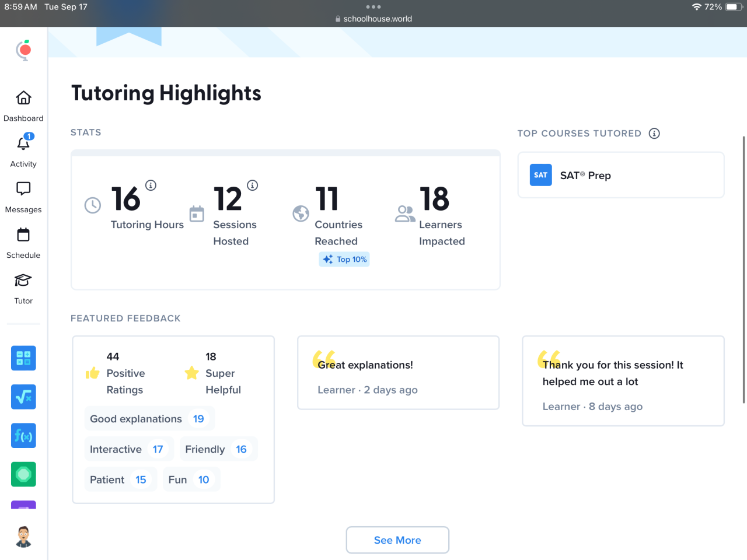Screen dimensions: 747x560
Task: Open the square root math subject icon
Action: coord(23,397)
